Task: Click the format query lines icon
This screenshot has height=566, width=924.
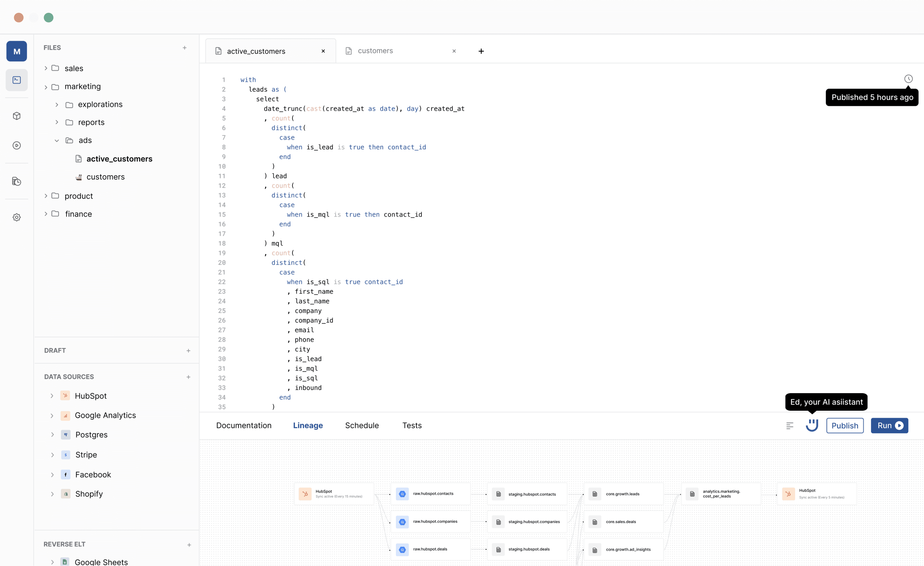Action: [x=790, y=426]
